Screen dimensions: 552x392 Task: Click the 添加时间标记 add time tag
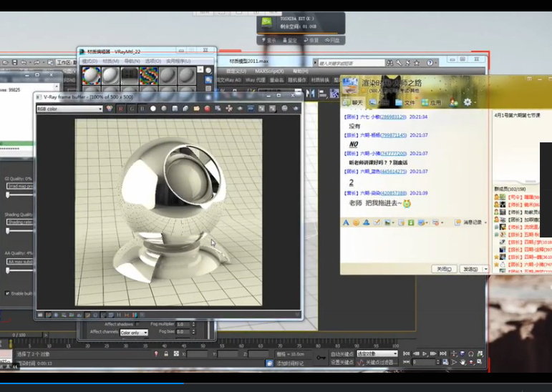[x=290, y=363]
